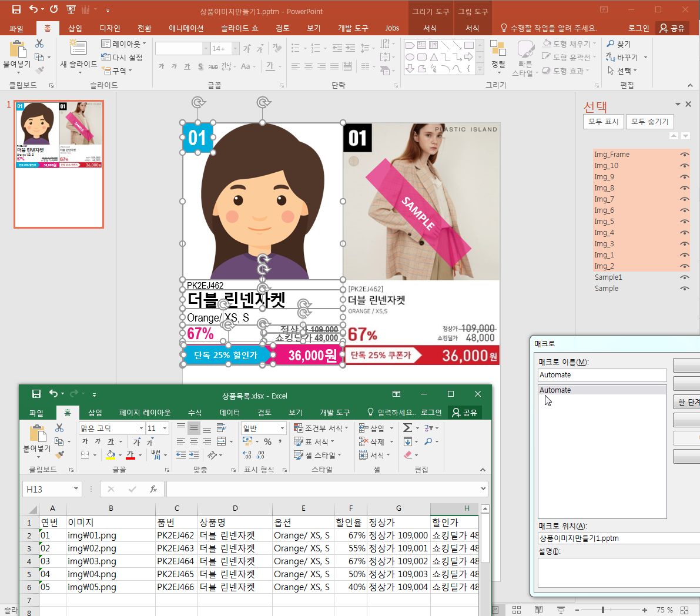Toggle visibility of the Img_Frame object

click(x=684, y=155)
